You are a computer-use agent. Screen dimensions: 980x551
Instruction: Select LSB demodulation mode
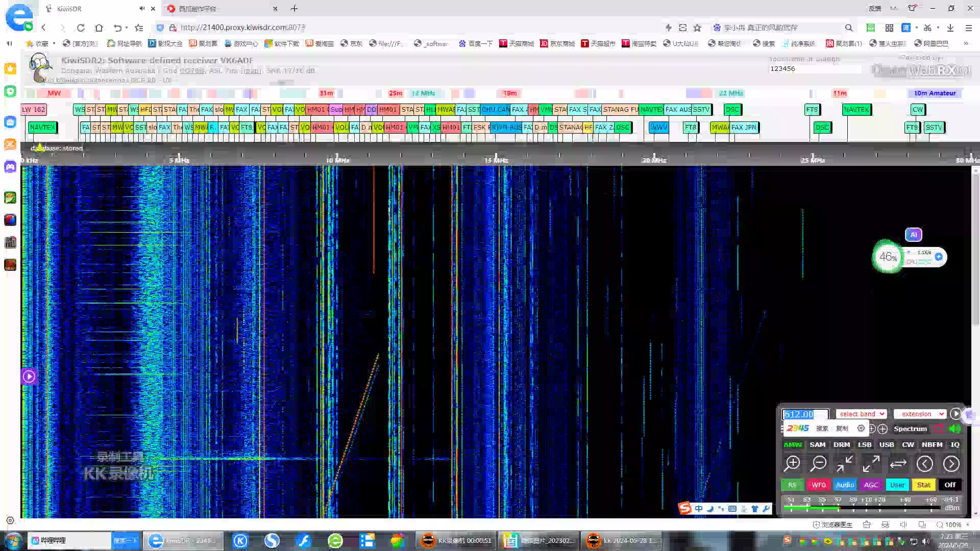click(865, 444)
